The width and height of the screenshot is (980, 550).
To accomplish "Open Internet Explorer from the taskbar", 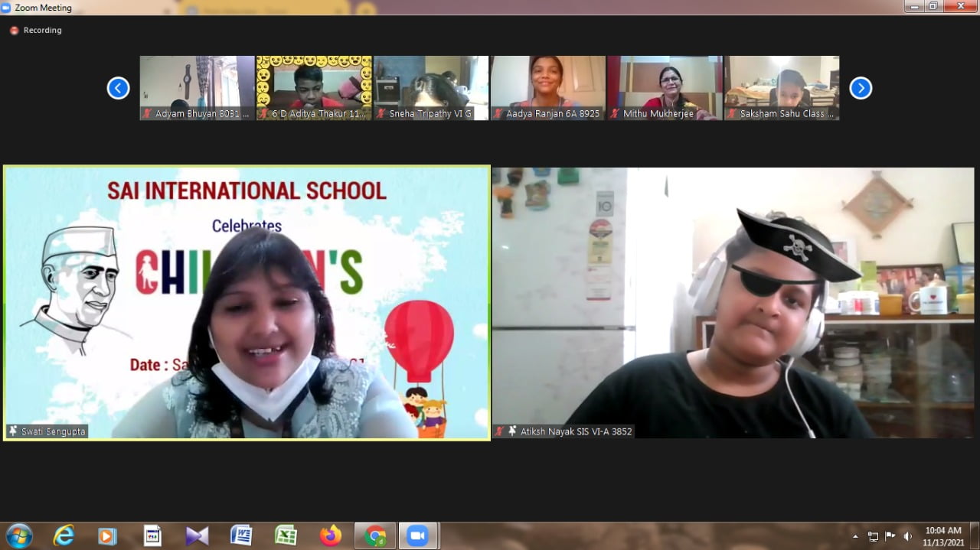I will click(63, 535).
